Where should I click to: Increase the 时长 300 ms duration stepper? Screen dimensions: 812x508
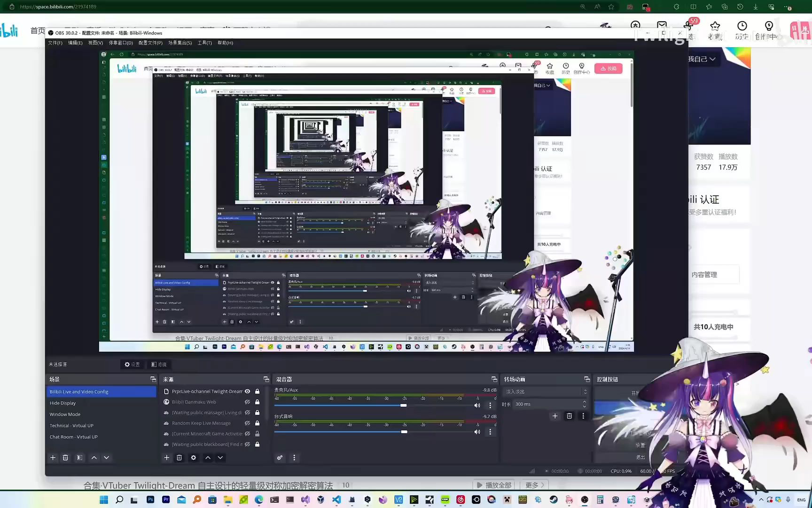[x=585, y=402]
